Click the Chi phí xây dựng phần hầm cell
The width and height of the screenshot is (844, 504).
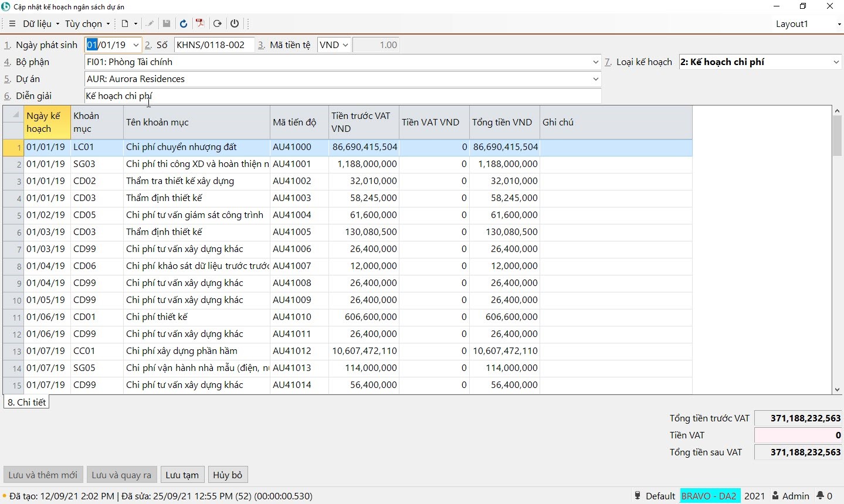197,351
